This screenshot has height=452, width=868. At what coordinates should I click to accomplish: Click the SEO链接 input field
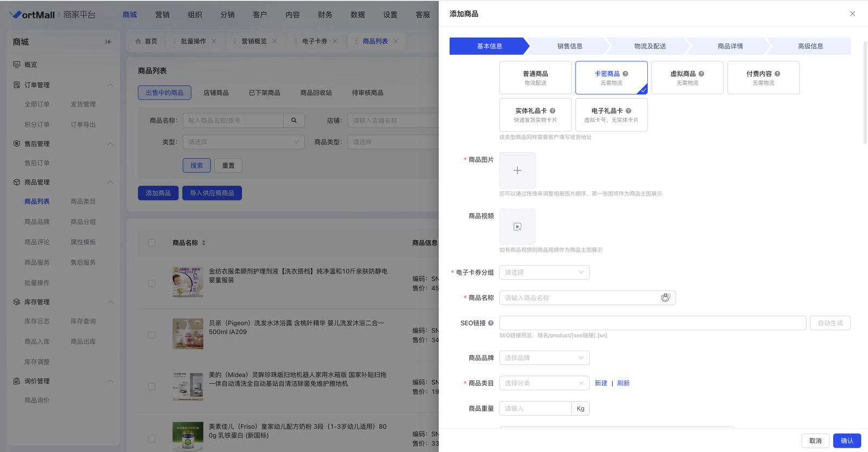652,323
